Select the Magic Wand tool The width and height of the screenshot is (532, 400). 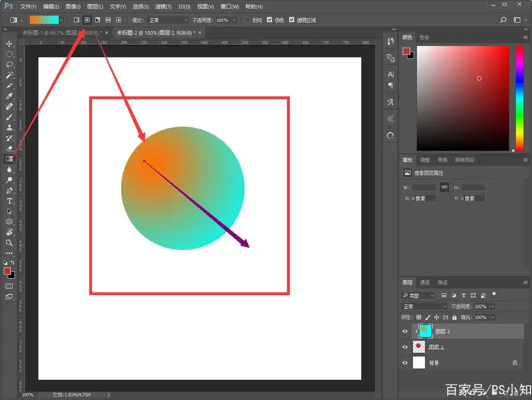[9, 75]
